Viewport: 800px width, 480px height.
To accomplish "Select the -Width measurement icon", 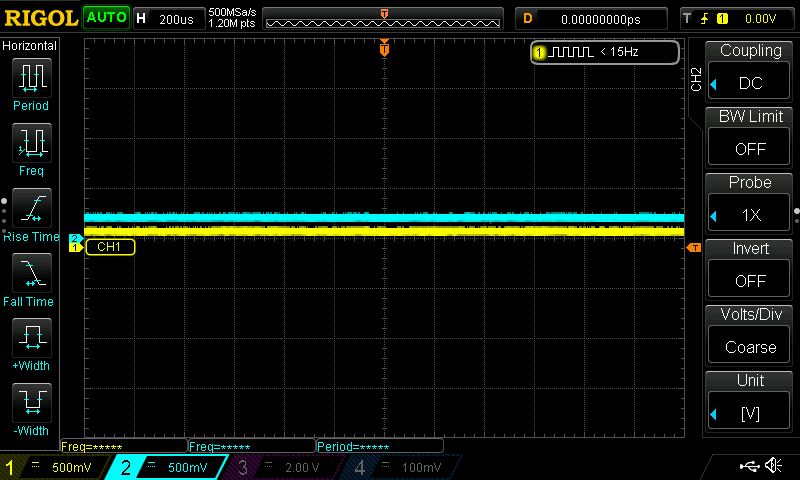I will [x=31, y=403].
